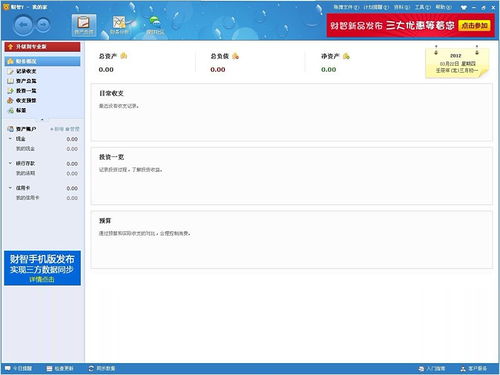500x375 pixels.
Task: Open the third menu-bar item
Action: [402, 7]
